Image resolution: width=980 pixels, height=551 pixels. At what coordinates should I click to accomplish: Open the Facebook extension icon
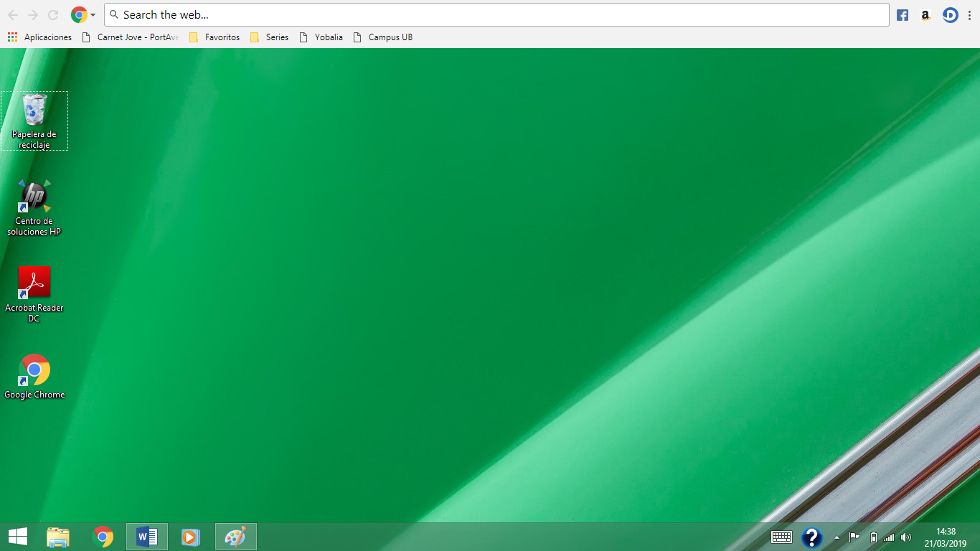[903, 15]
